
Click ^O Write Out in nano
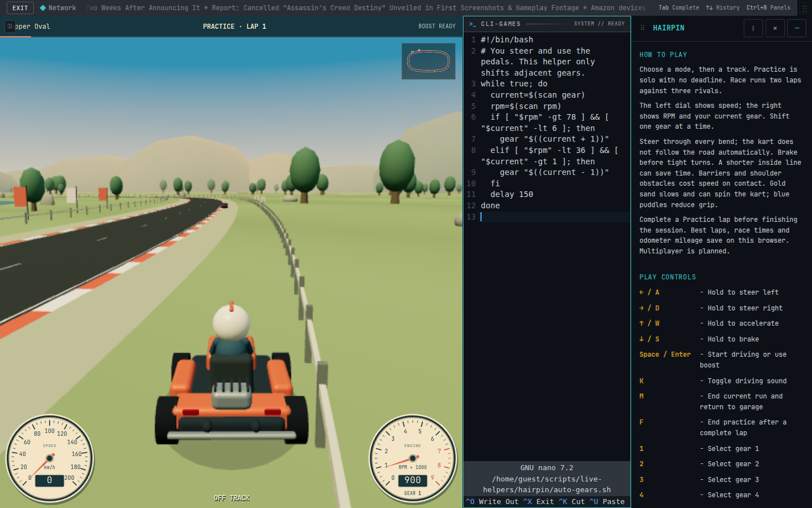[x=492, y=501]
